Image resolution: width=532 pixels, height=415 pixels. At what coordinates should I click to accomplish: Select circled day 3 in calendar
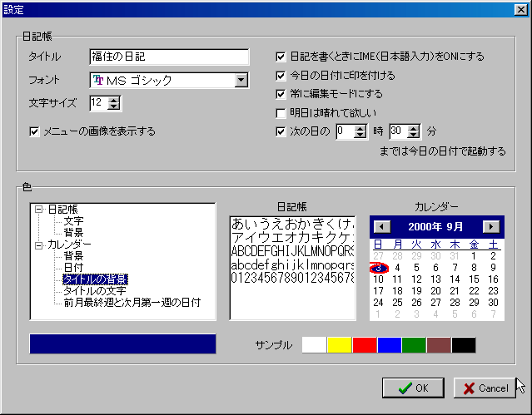pos(378,268)
